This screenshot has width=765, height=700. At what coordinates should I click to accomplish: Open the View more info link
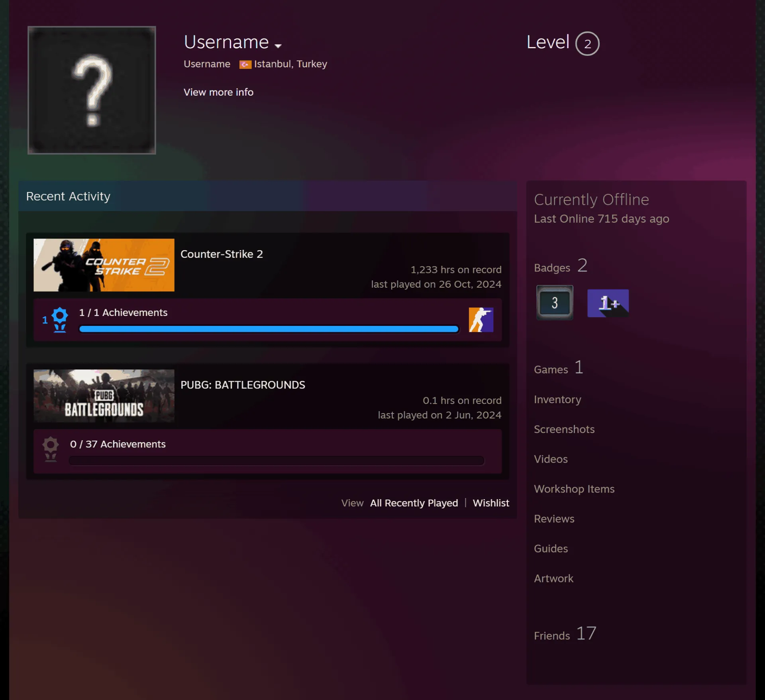click(218, 92)
